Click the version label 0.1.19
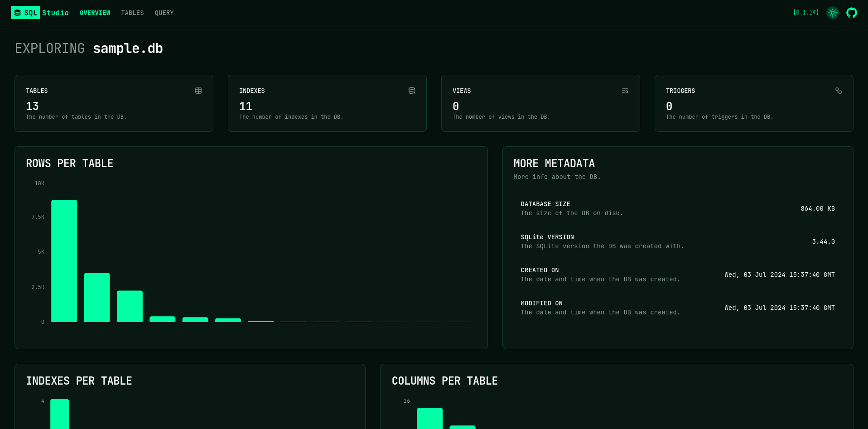The image size is (868, 429). pyautogui.click(x=806, y=13)
